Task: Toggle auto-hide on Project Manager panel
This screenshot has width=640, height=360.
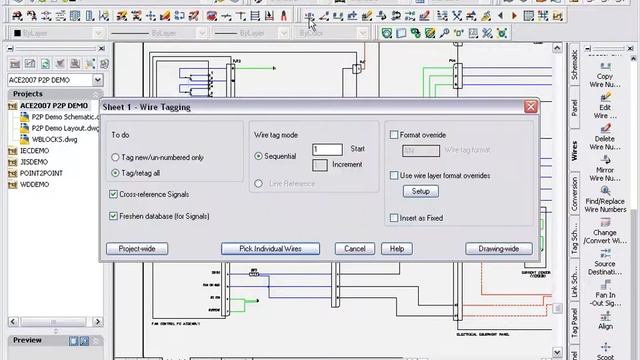Action: 10,49
